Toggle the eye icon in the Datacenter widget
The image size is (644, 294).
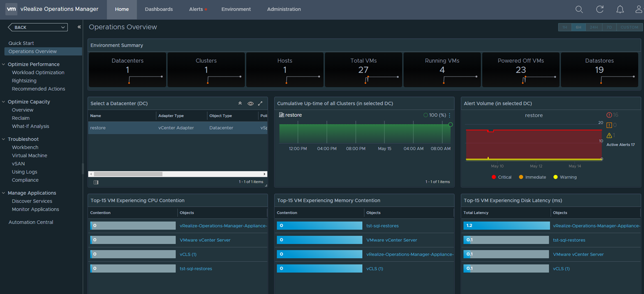250,104
